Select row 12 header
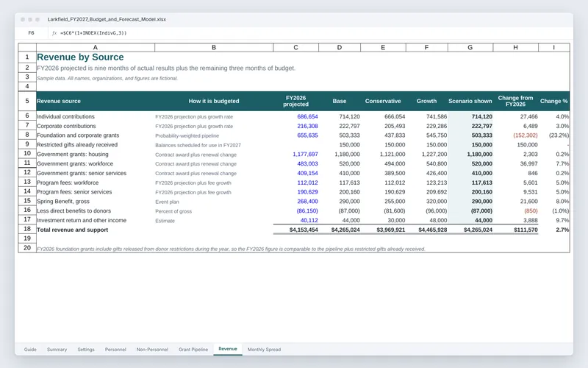This screenshot has height=368, width=588. click(x=27, y=172)
